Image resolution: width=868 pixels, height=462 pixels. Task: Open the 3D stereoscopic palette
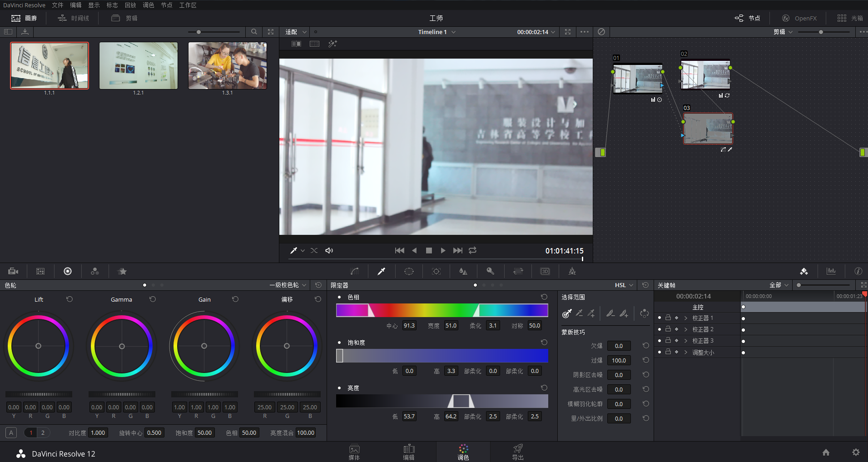click(545, 271)
